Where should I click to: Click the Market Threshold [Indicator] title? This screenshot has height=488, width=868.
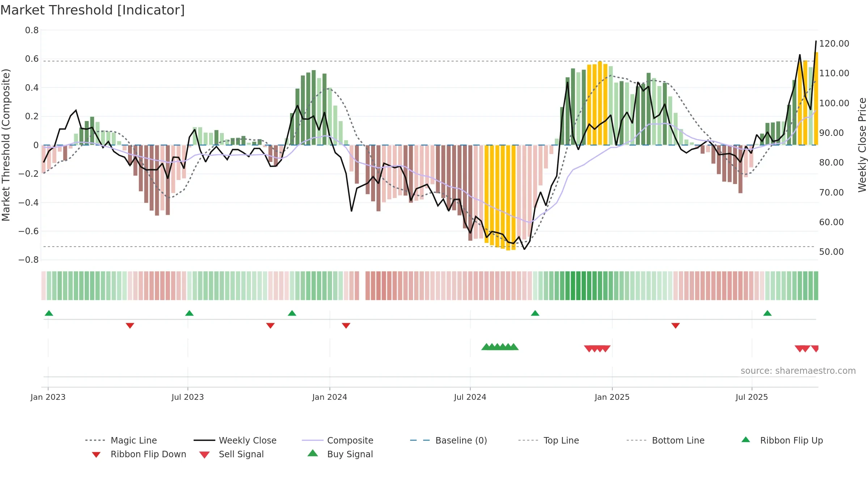click(93, 10)
